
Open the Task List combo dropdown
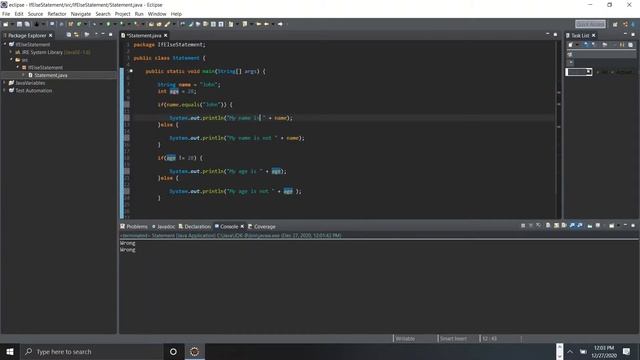(589, 72)
